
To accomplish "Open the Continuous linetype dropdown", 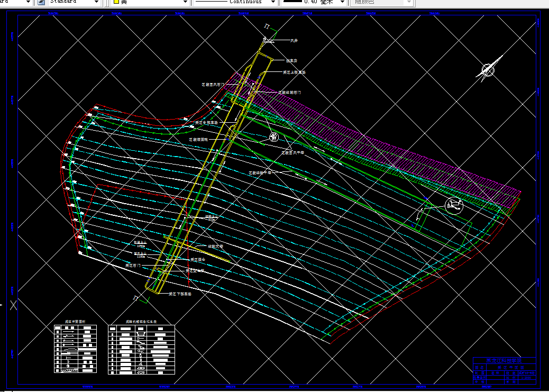I will (x=273, y=2).
